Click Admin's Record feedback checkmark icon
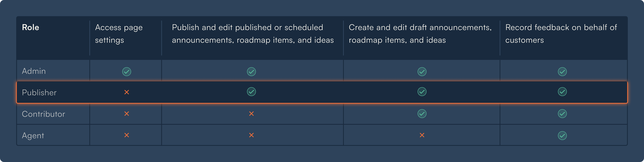Screen dimensions: 644x162 (x=562, y=72)
